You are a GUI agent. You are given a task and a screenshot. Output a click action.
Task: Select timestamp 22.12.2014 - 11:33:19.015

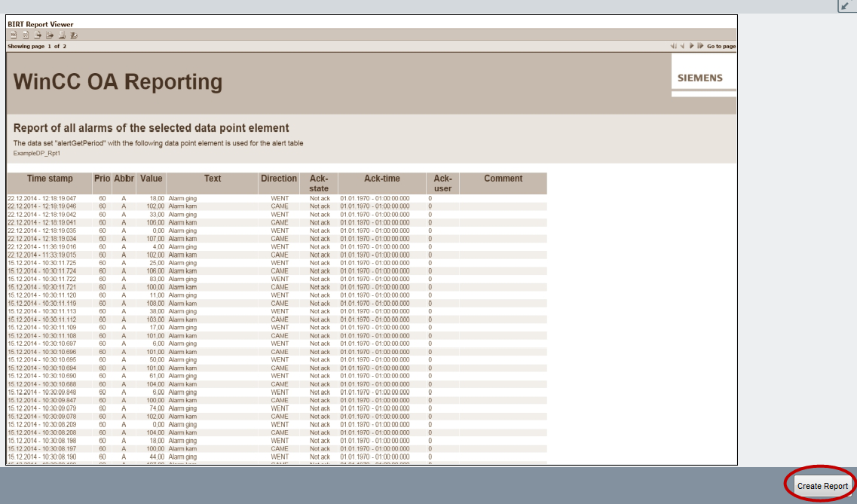(x=42, y=255)
